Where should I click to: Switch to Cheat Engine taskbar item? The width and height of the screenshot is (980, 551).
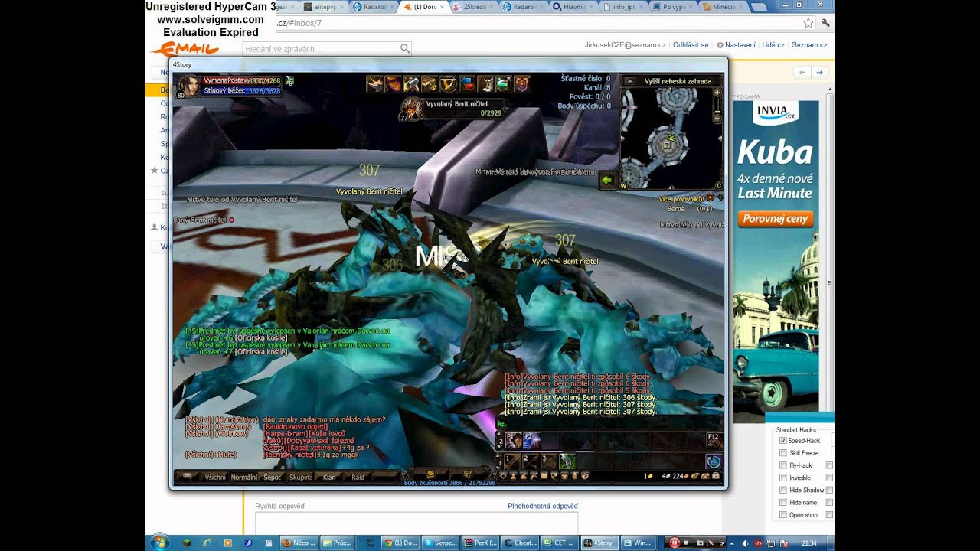520,543
